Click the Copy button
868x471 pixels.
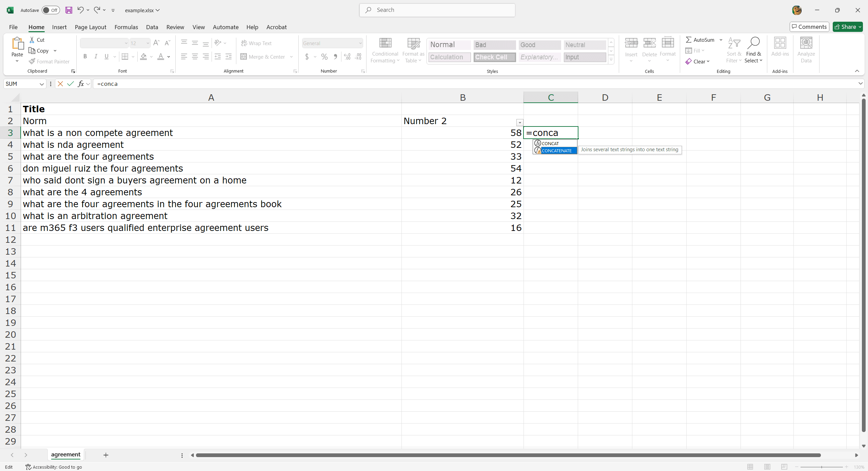click(x=39, y=51)
